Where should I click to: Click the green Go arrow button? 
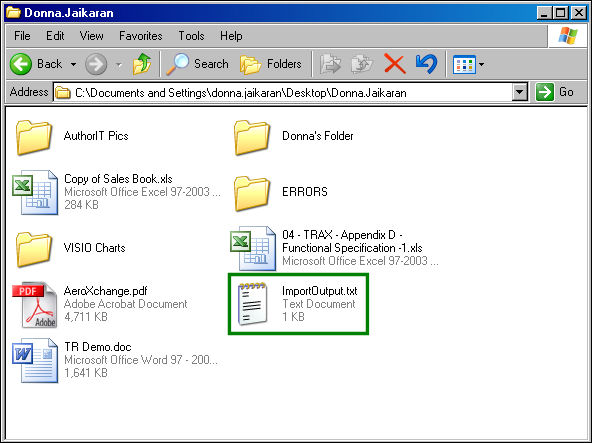pyautogui.click(x=544, y=92)
